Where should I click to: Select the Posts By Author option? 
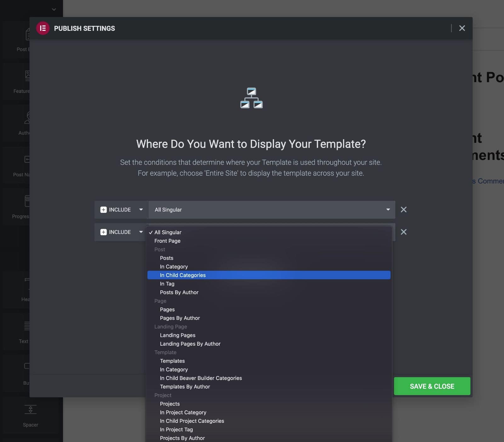tap(179, 292)
